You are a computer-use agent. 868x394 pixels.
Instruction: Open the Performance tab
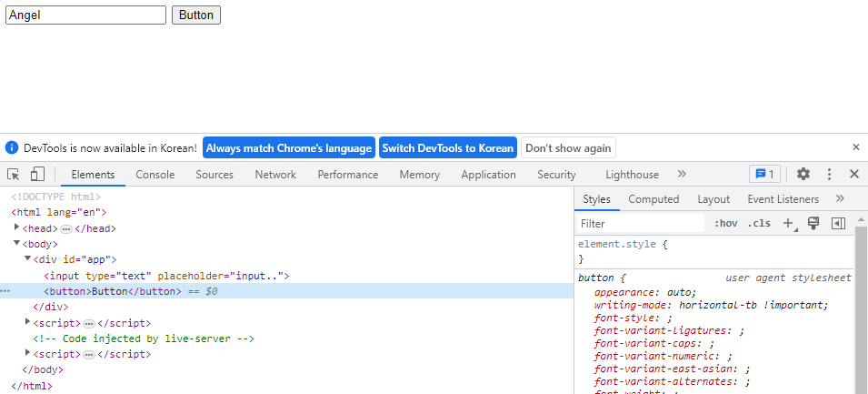pyautogui.click(x=347, y=175)
